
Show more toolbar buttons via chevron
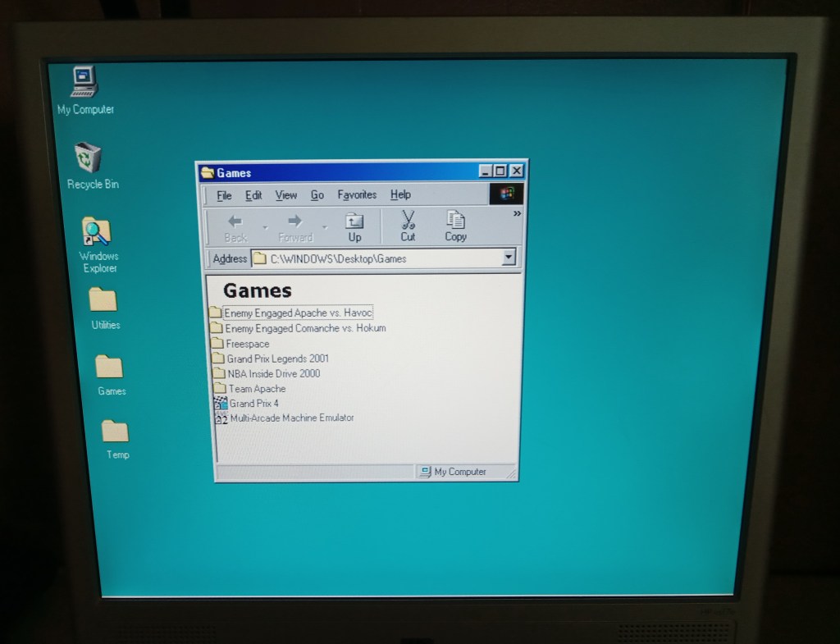pos(517,214)
